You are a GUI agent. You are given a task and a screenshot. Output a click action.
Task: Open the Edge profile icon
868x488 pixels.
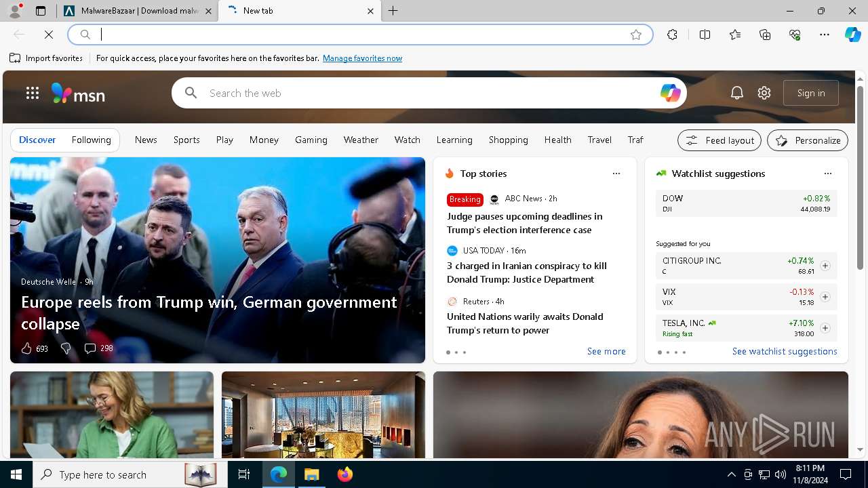tap(15, 11)
